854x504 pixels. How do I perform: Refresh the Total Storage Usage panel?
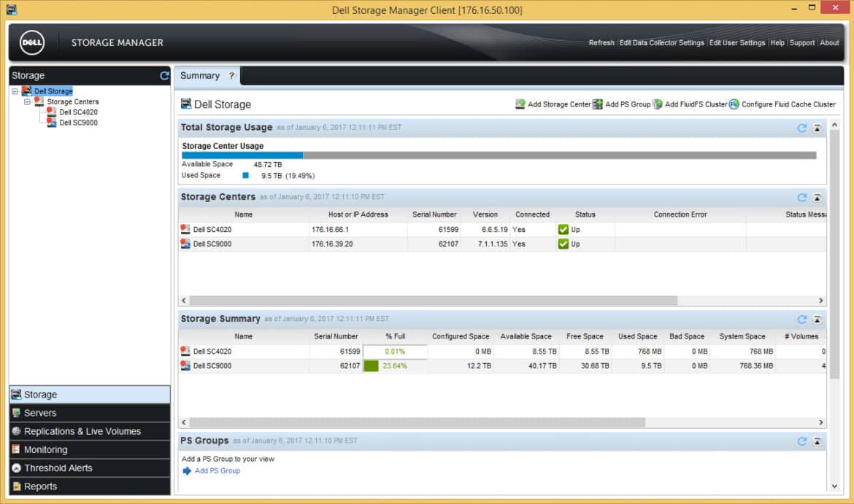(x=801, y=128)
